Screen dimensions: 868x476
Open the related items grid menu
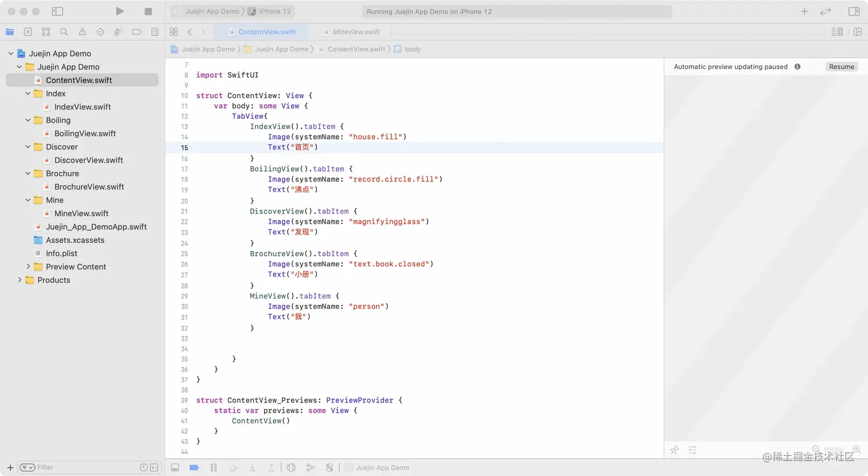coord(174,32)
